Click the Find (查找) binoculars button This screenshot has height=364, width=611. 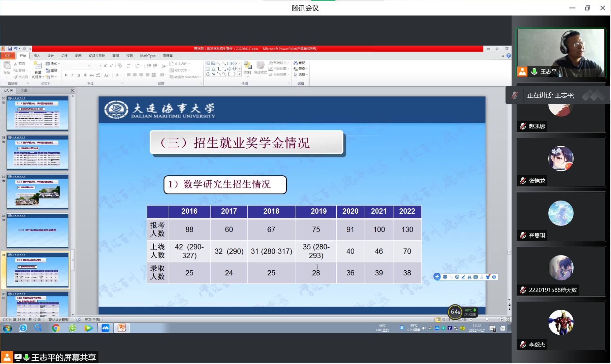pyautogui.click(x=299, y=63)
